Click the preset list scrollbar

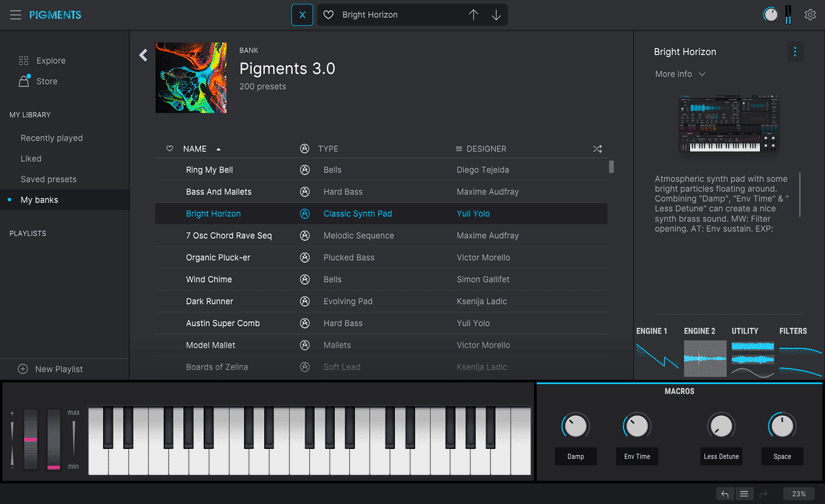611,167
